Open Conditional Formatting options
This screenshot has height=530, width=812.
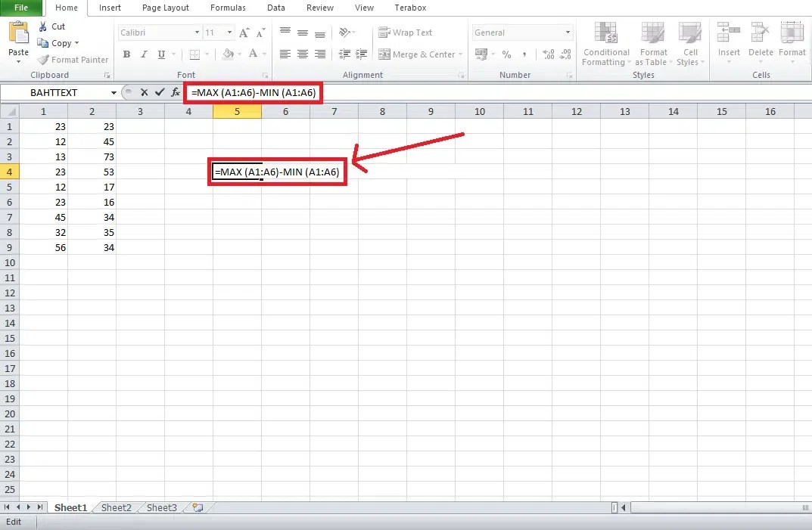pyautogui.click(x=605, y=43)
